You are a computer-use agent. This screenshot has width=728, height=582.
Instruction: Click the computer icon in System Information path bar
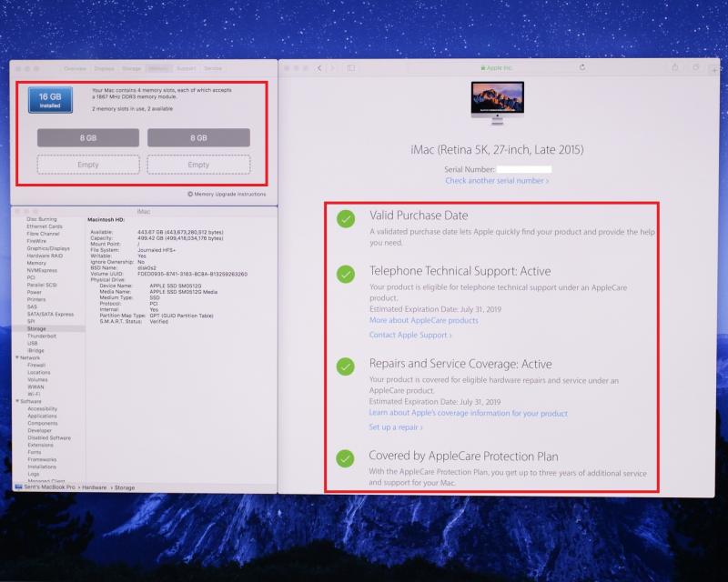18,487
